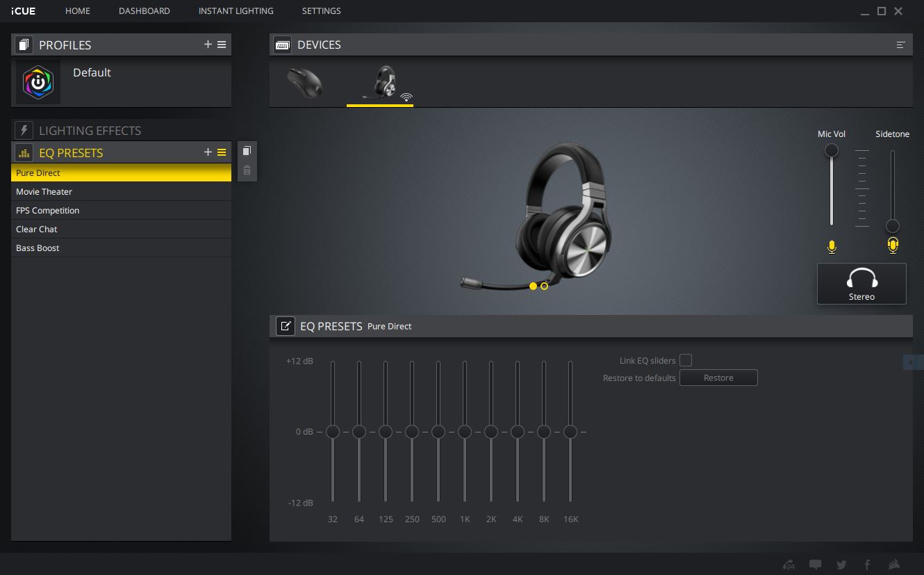The image size is (924, 575).
Task: Open the chat support icon in footer
Action: 815,565
